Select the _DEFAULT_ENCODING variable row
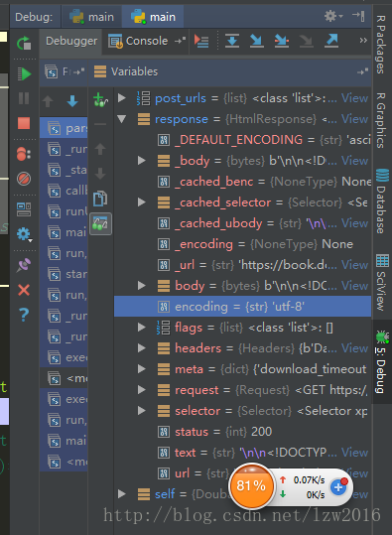The image size is (392, 535). (242, 140)
